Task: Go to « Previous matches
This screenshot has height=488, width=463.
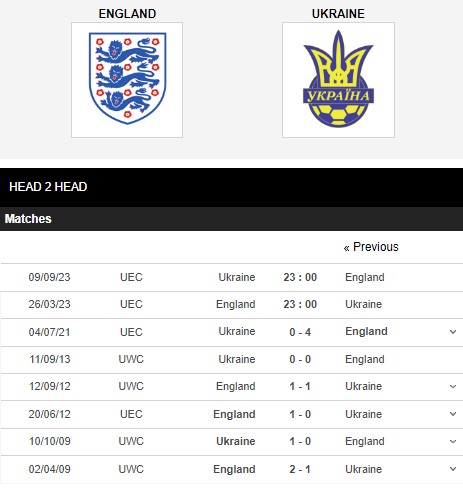Action: click(x=371, y=247)
